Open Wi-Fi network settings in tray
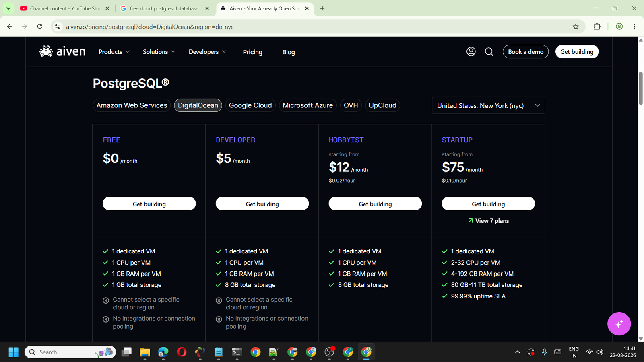This screenshot has width=644, height=362. 589,352
